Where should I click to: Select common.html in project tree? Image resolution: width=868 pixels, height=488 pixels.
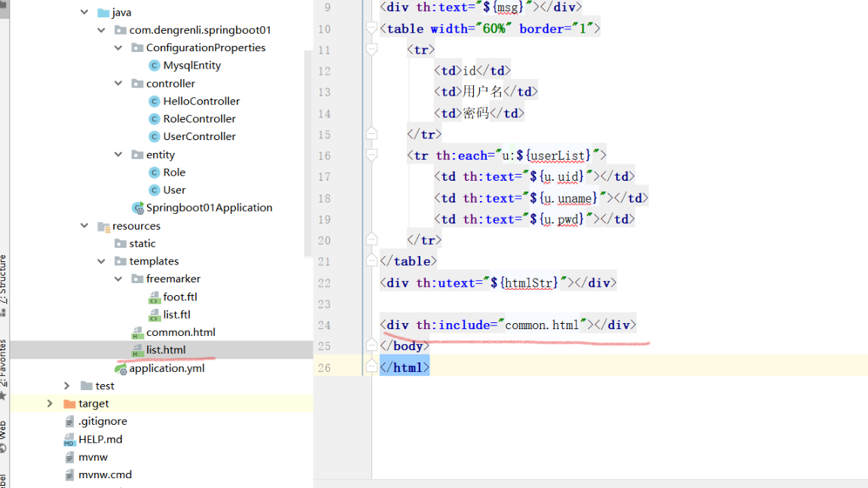pyautogui.click(x=181, y=333)
